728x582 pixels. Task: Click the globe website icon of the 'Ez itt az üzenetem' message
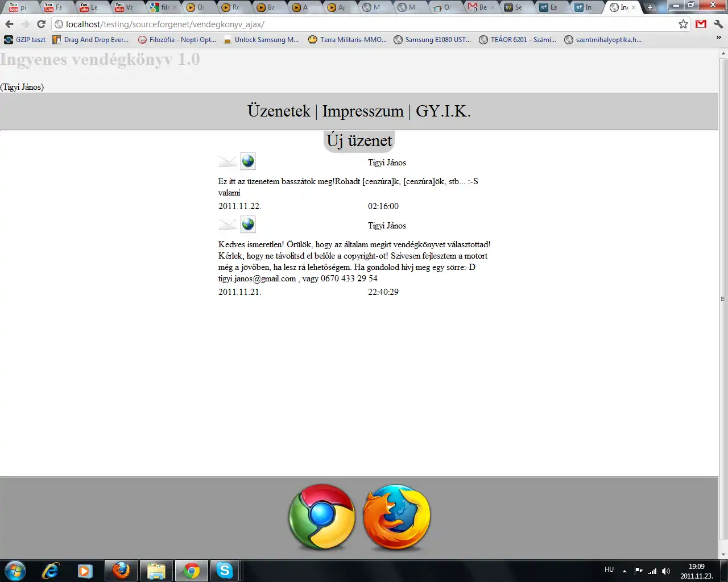[x=248, y=161]
